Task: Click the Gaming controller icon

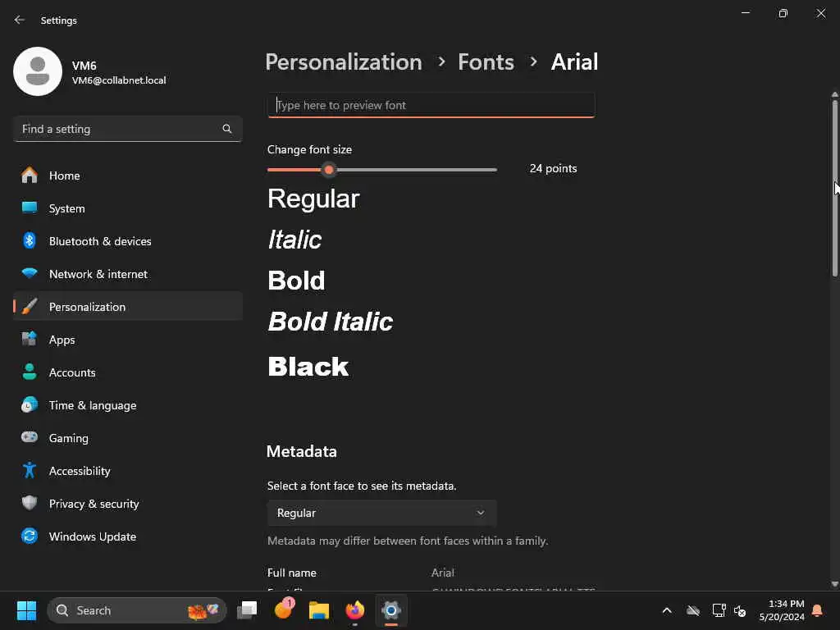Action: tap(30, 437)
